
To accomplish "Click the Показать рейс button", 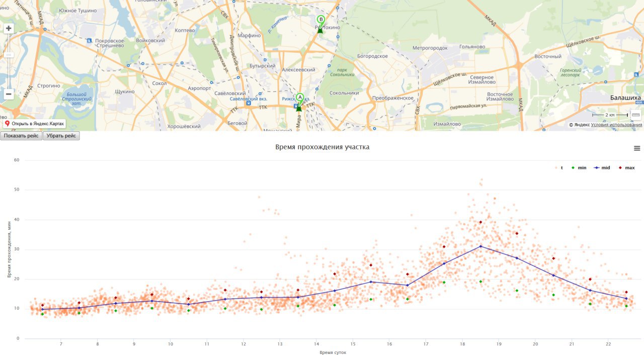I will (21, 136).
